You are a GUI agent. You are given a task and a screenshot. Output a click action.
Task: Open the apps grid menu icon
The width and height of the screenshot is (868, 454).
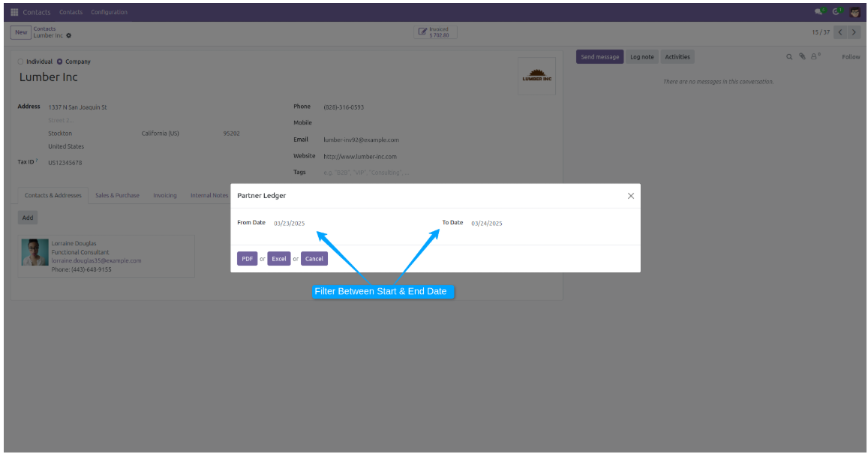14,12
